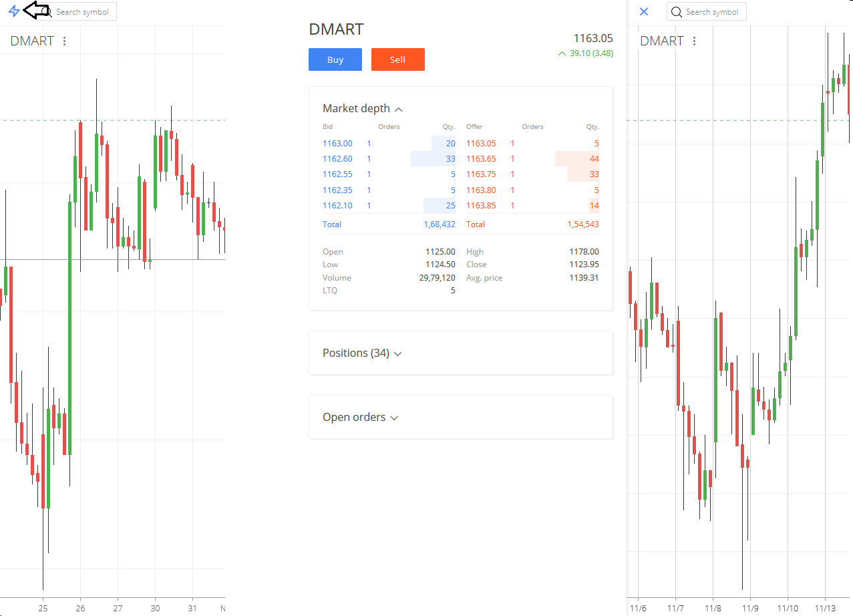Viewport: 853px width, 616px height.
Task: Select offer price 1163.80
Action: pyautogui.click(x=481, y=190)
